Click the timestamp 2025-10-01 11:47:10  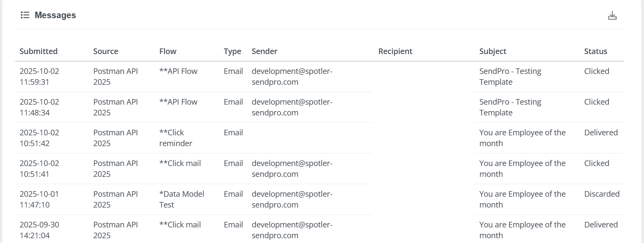point(39,199)
